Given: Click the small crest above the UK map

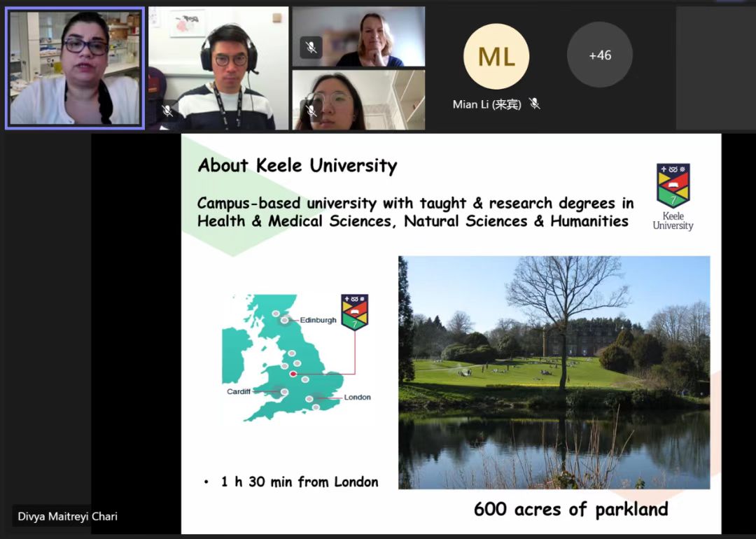Looking at the screenshot, I should pos(354,312).
